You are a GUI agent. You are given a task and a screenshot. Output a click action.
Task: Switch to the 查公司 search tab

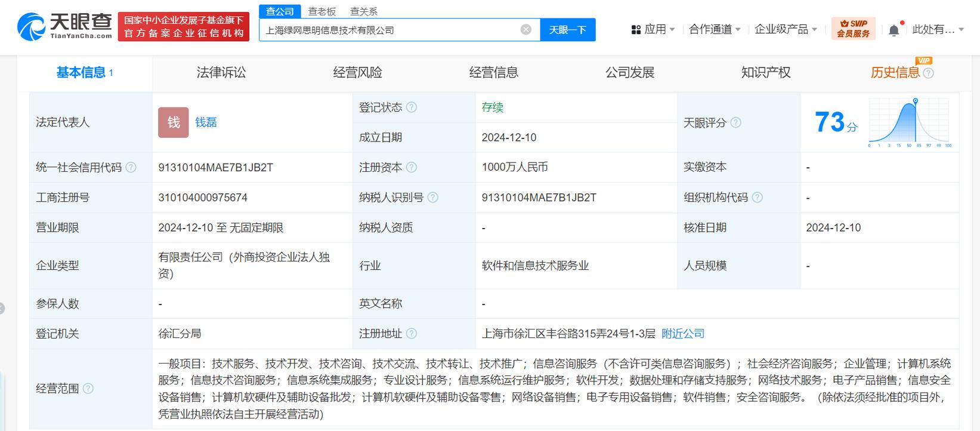click(280, 11)
